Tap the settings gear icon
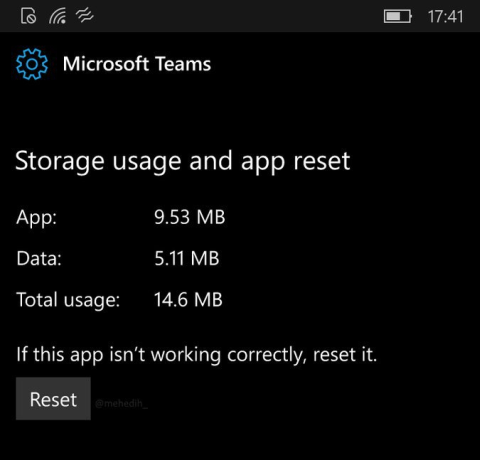480x460 pixels. 32,64
